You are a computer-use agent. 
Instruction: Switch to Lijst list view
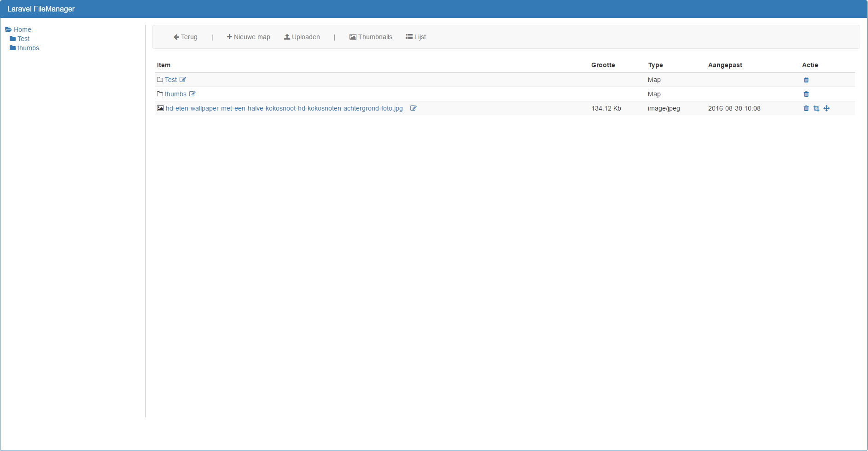click(x=416, y=37)
